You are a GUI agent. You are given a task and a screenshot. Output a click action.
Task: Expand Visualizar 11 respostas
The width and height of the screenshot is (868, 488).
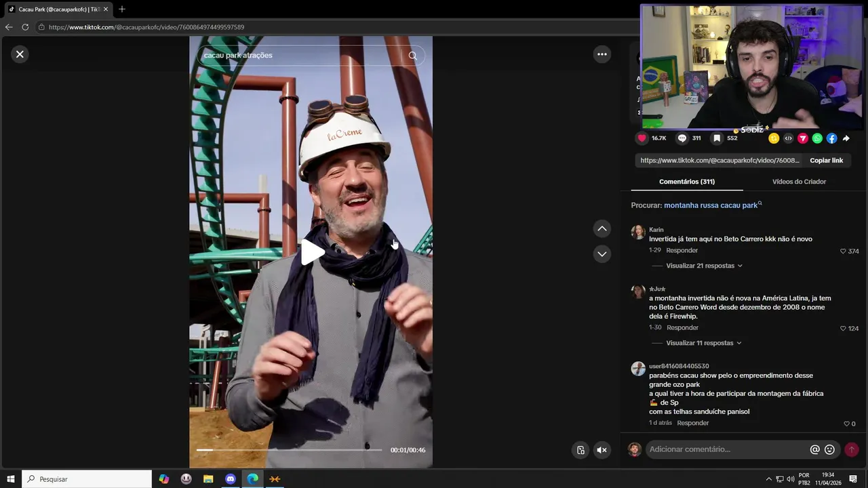point(704,343)
